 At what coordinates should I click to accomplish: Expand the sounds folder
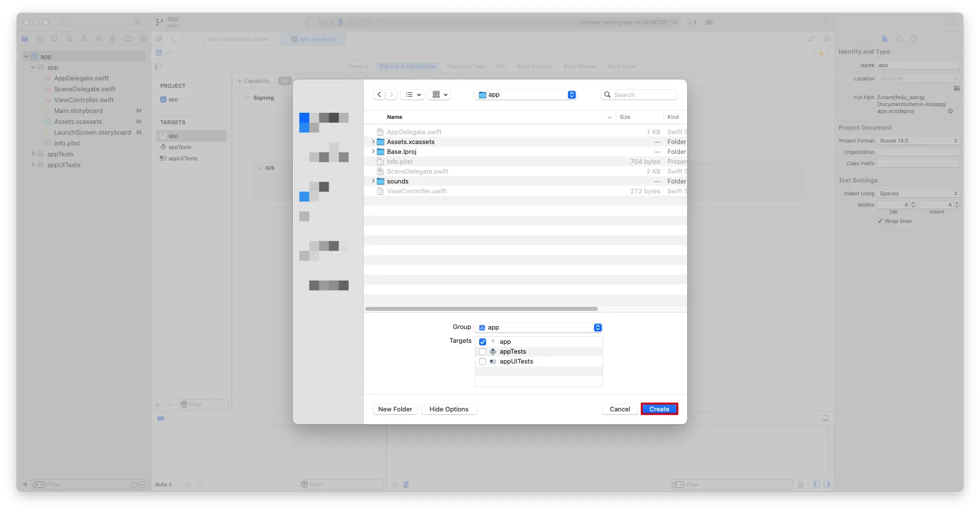click(373, 181)
